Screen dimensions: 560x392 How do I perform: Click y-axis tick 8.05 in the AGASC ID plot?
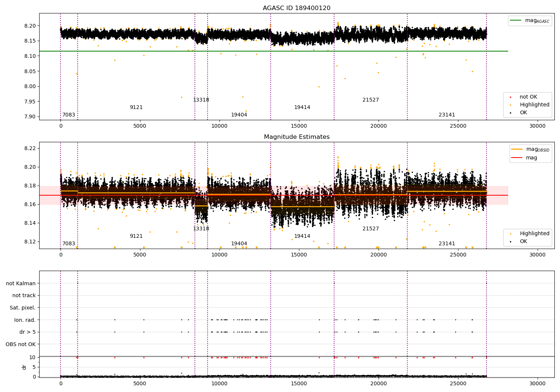click(x=29, y=71)
